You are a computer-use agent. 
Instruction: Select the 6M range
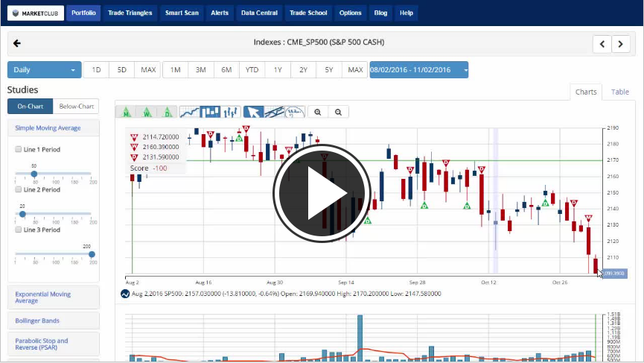(x=226, y=70)
